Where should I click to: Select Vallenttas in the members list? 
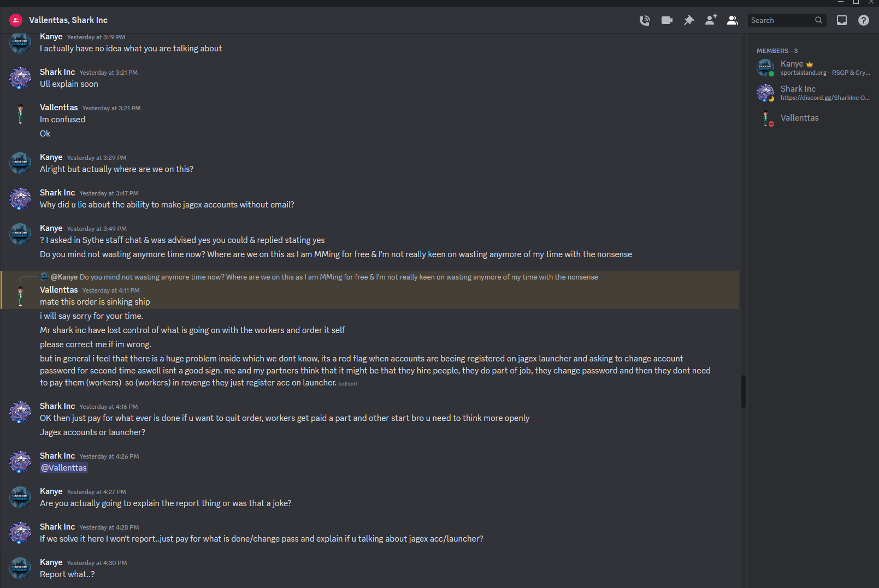click(x=813, y=118)
